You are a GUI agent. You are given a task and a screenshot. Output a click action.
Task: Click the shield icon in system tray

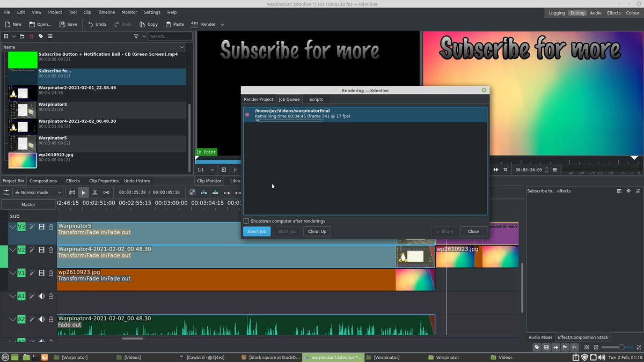584,357
